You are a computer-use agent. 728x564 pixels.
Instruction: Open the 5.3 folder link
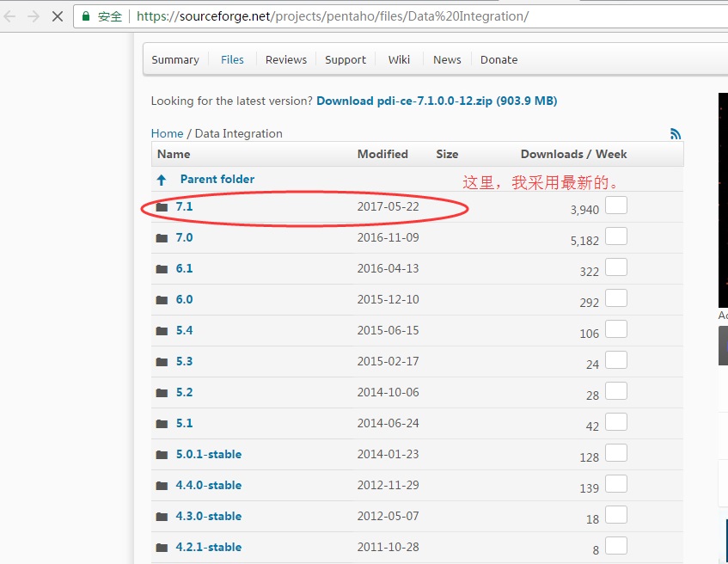184,361
